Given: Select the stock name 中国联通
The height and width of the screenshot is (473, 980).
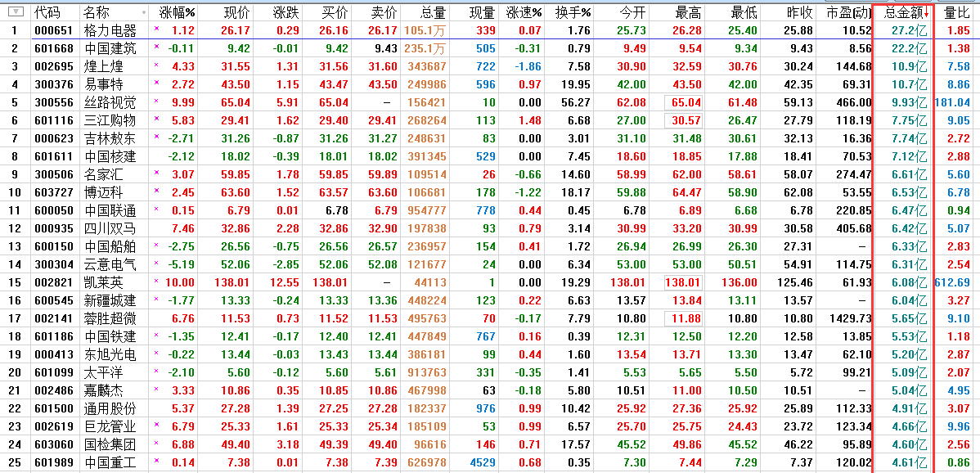Looking at the screenshot, I should [x=110, y=210].
